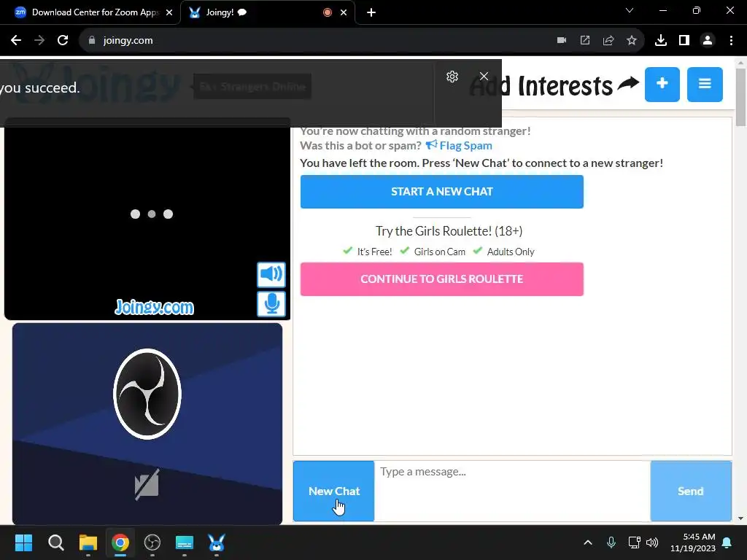The height and width of the screenshot is (560, 747).
Task: Toggle the microphone on the video panel
Action: tap(271, 304)
